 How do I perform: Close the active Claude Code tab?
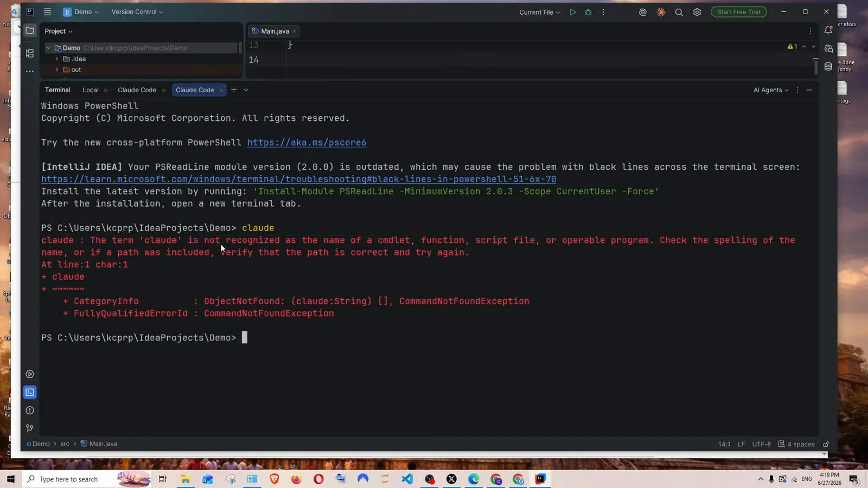point(221,91)
